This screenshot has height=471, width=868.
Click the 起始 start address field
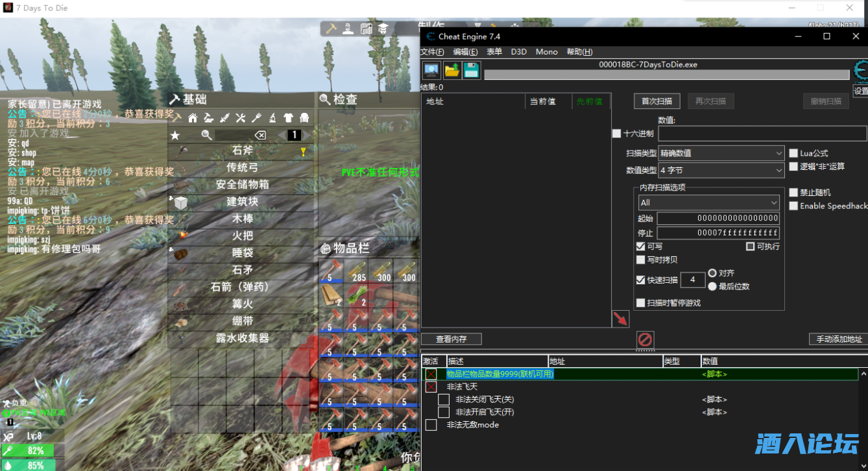click(x=718, y=218)
